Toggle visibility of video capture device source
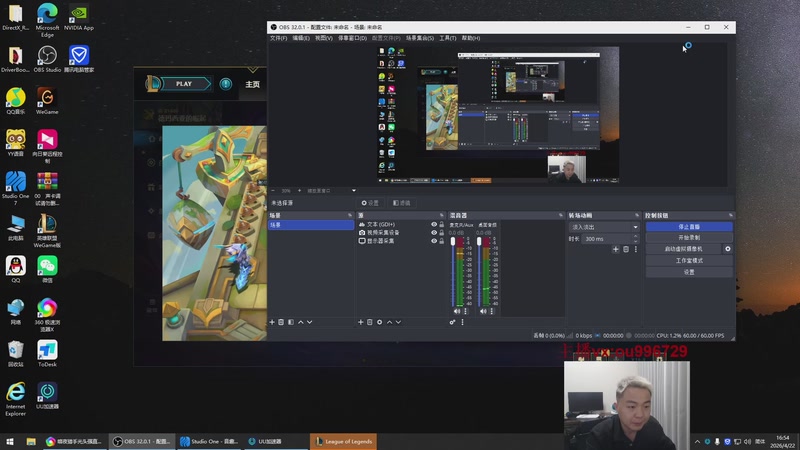This screenshot has width=800, height=450. 434,233
